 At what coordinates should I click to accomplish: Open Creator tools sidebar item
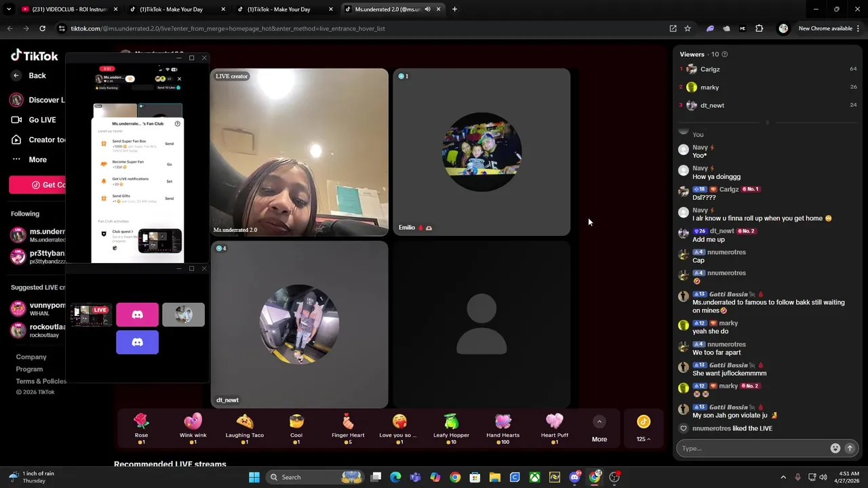click(38, 140)
